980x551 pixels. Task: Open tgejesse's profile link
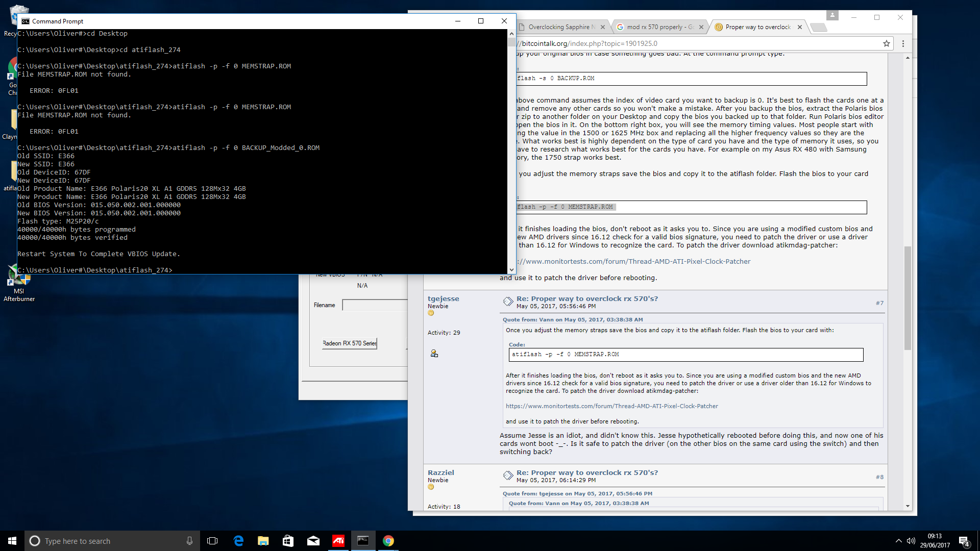coord(443,298)
